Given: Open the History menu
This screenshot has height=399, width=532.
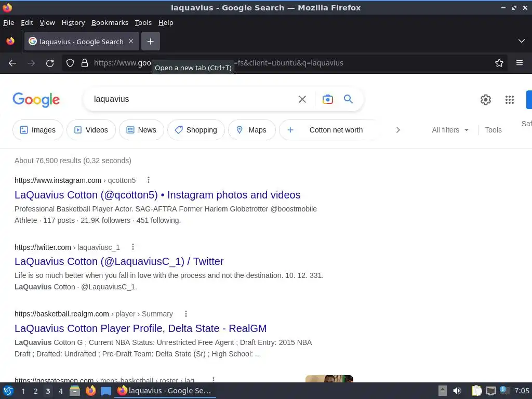Looking at the screenshot, I should 73,23.
